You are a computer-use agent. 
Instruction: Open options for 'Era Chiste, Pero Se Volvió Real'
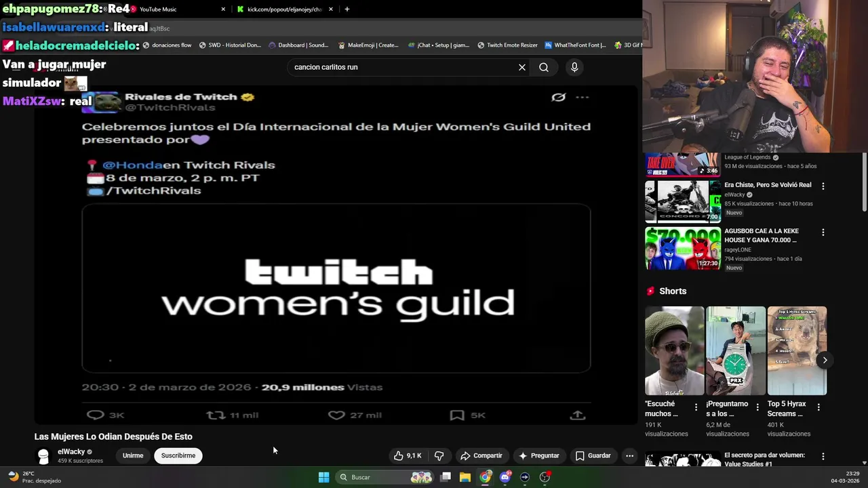[x=823, y=186]
